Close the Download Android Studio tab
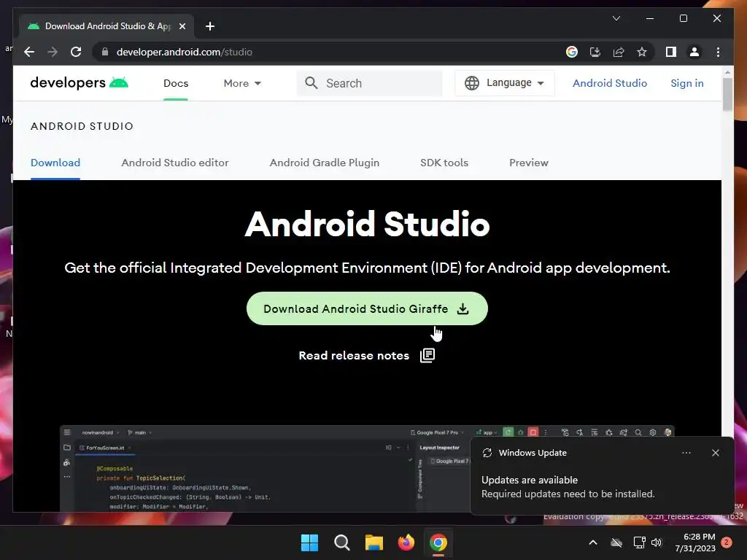The height and width of the screenshot is (560, 747). point(182,26)
